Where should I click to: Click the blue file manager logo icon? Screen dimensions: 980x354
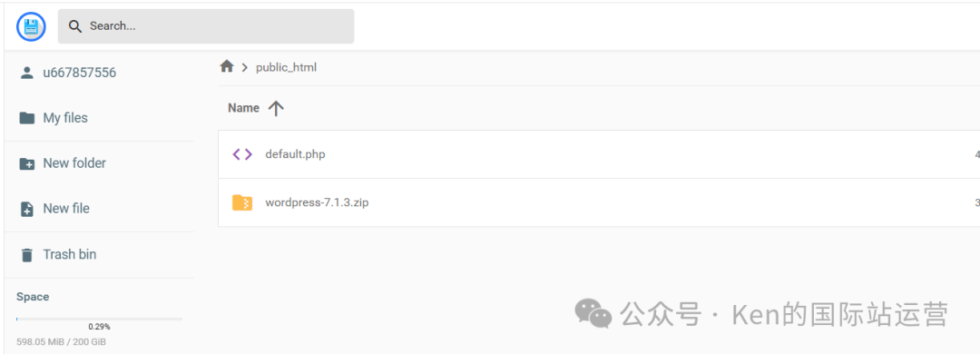[31, 27]
